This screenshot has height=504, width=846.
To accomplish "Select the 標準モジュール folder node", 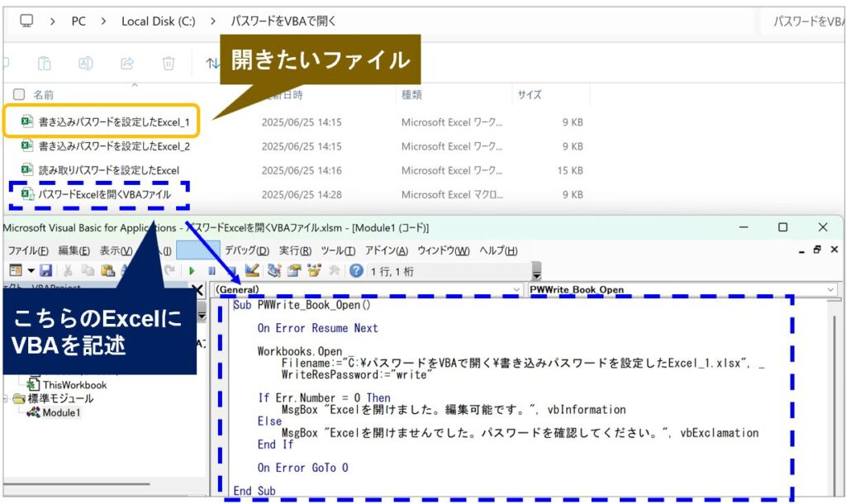I will [x=60, y=399].
